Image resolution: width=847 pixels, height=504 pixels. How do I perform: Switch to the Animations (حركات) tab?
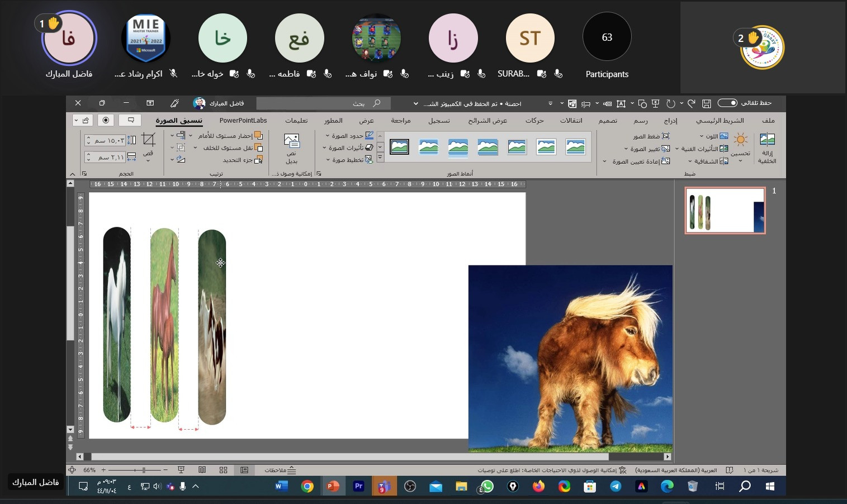click(534, 120)
